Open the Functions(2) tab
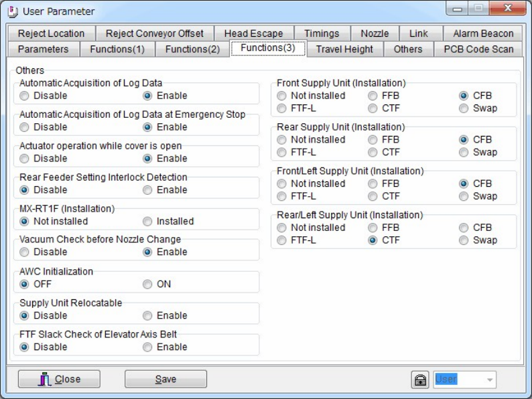The width and height of the screenshot is (532, 399). tap(192, 49)
